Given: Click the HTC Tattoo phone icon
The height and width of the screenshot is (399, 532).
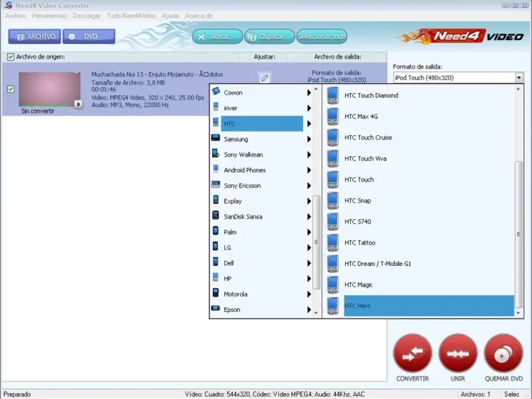Looking at the screenshot, I should coord(333,243).
